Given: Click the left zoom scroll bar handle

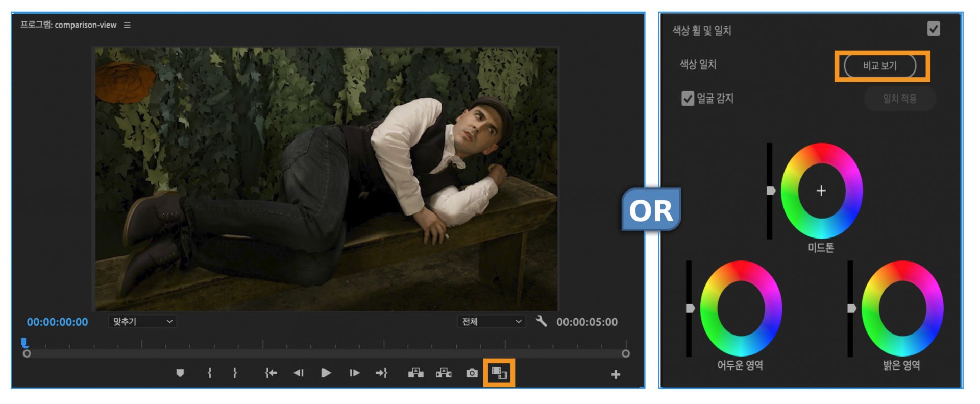Looking at the screenshot, I should pos(27,353).
